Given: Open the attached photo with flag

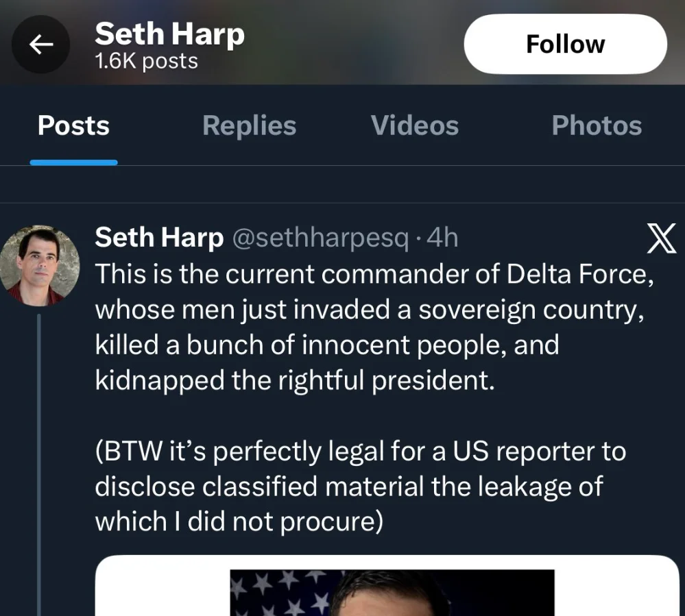Looking at the screenshot, I should (x=391, y=593).
